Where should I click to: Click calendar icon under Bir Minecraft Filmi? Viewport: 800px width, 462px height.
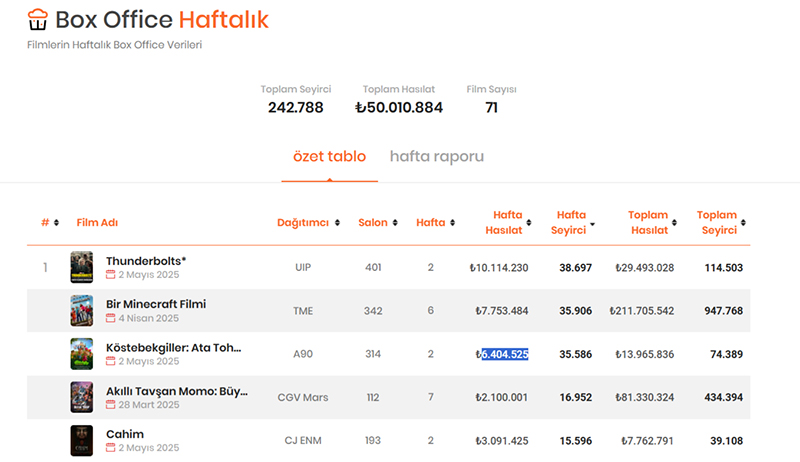111,318
